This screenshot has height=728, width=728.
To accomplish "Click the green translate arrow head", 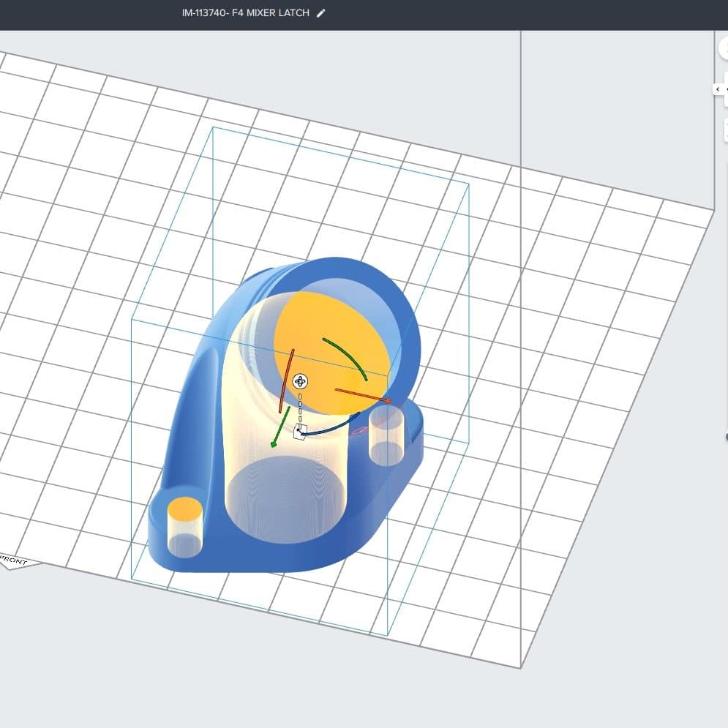I will coord(274,442).
